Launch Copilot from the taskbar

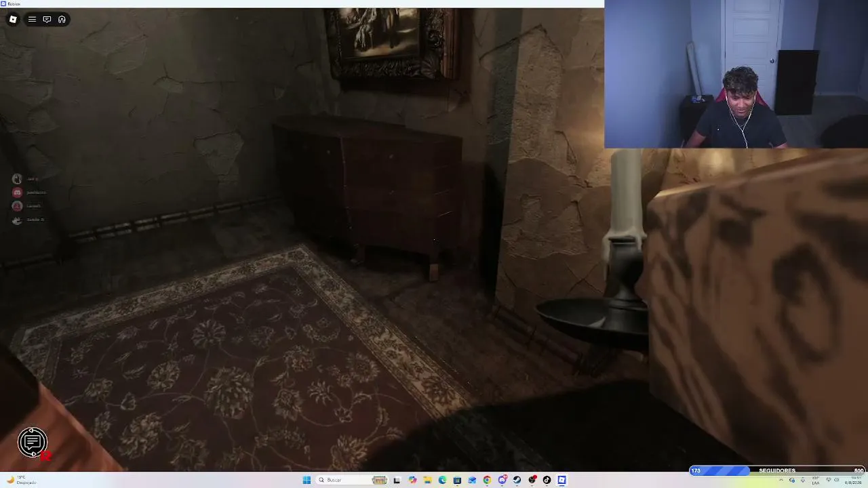click(x=412, y=480)
